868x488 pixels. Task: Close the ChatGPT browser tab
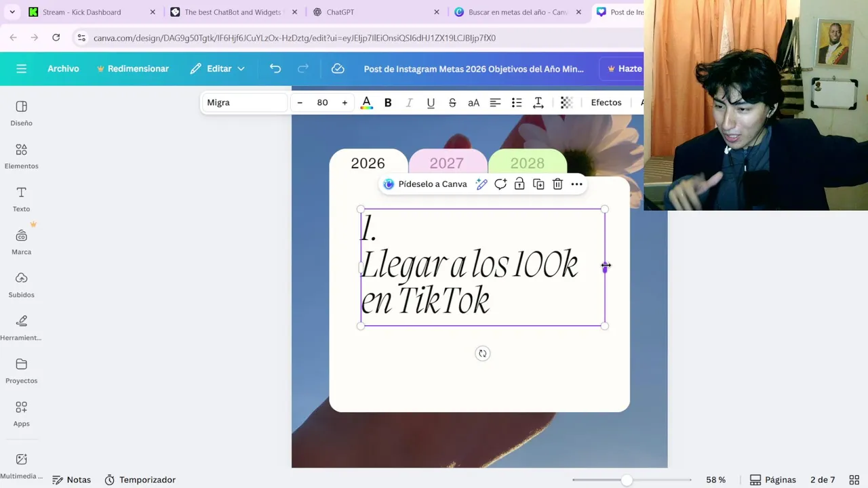(437, 12)
